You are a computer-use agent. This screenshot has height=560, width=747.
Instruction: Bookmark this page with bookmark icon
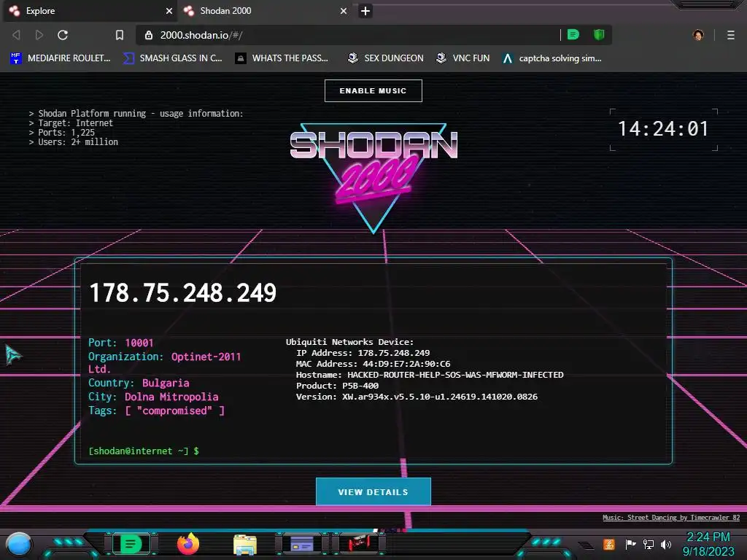(120, 35)
